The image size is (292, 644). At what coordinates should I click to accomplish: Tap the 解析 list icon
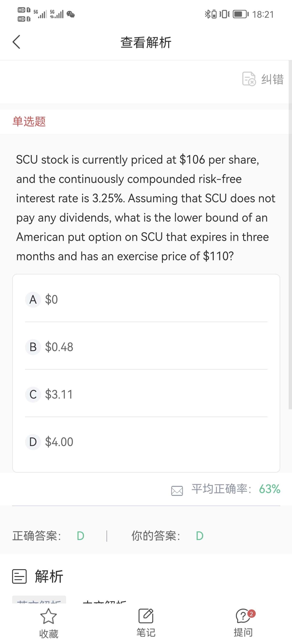coord(19,576)
